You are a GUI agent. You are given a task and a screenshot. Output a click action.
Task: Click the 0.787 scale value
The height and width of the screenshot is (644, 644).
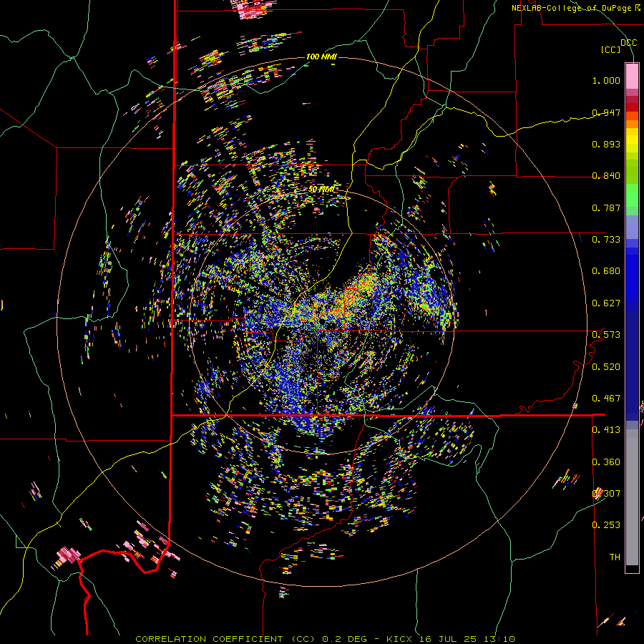pyautogui.click(x=606, y=208)
